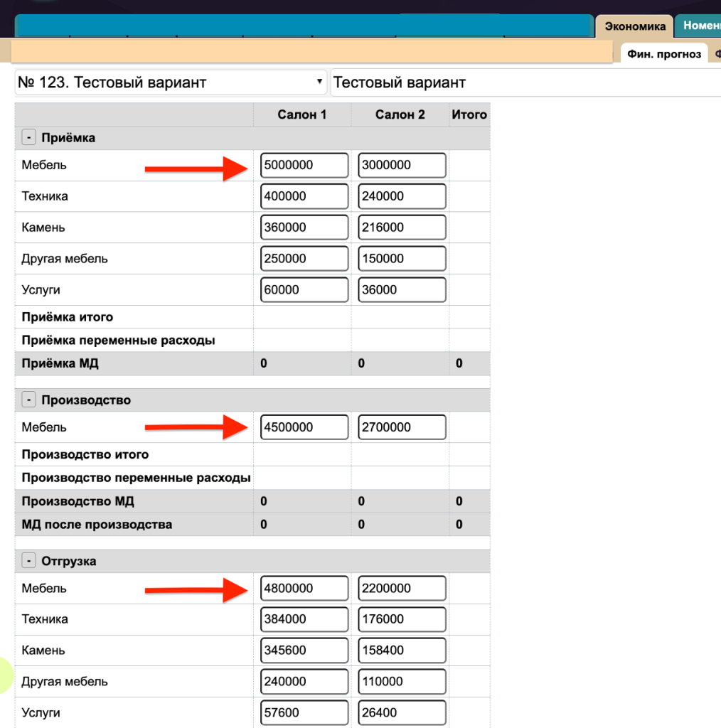This screenshot has height=728, width=721.
Task: Open the Фин. прогноз tab
Action: point(664,54)
